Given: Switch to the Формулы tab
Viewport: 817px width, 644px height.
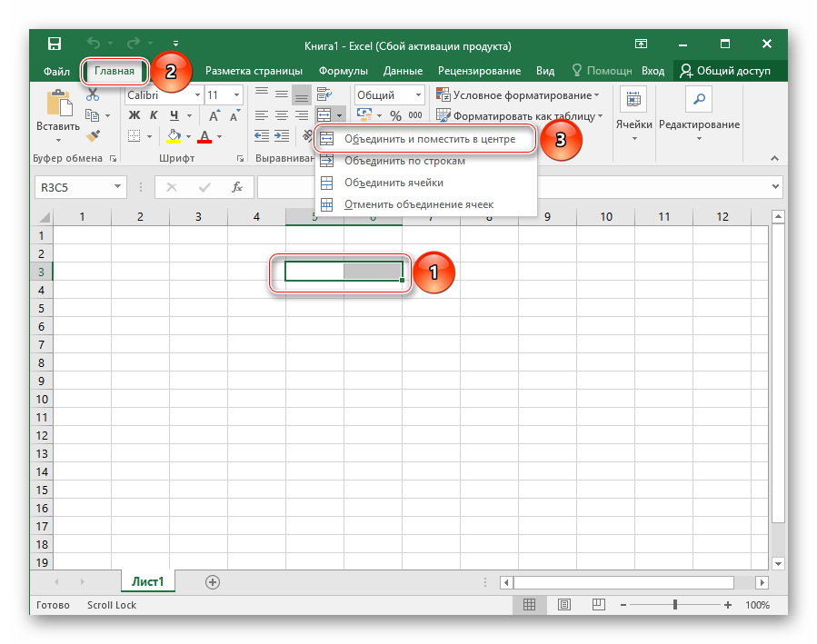Looking at the screenshot, I should [x=344, y=71].
